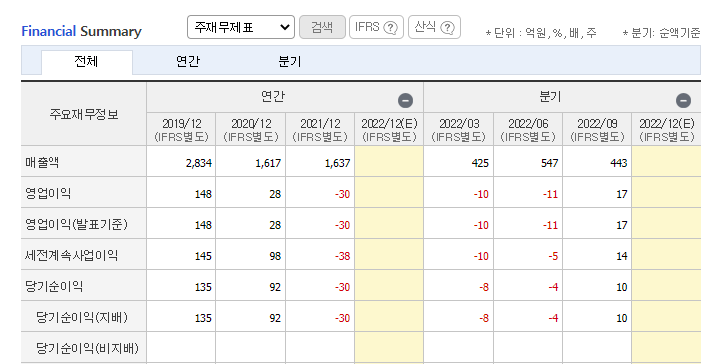702x364 pixels.
Task: Click the 주요재무정보 header cell
Action: click(84, 114)
